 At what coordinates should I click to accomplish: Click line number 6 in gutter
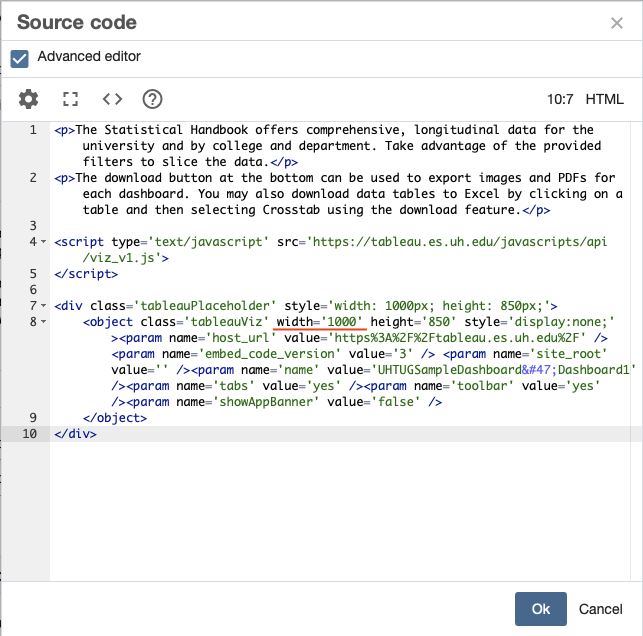[x=33, y=290]
